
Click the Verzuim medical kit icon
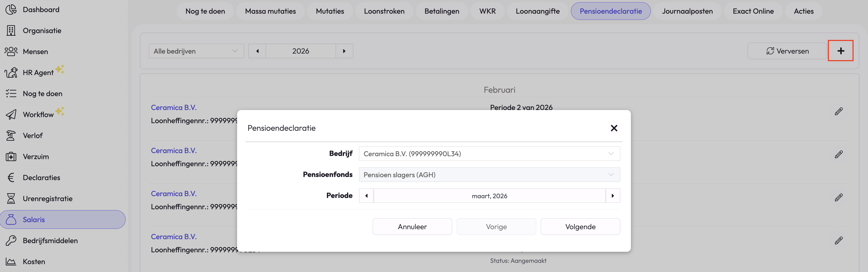[11, 157]
